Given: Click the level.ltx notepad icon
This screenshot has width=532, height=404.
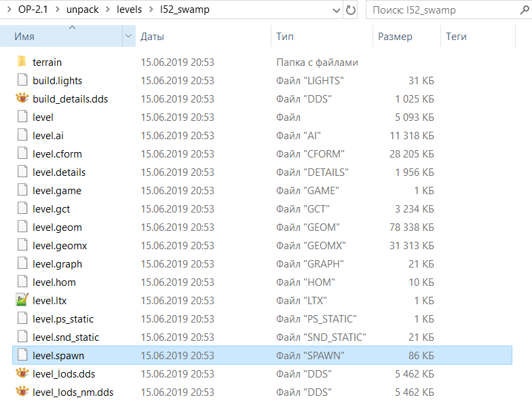Looking at the screenshot, I should click(22, 300).
